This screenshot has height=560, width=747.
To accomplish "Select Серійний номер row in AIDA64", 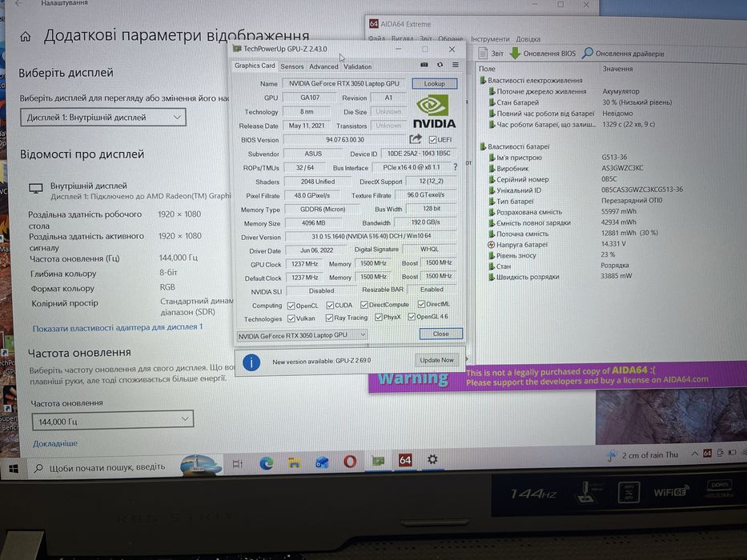I will tap(552, 179).
